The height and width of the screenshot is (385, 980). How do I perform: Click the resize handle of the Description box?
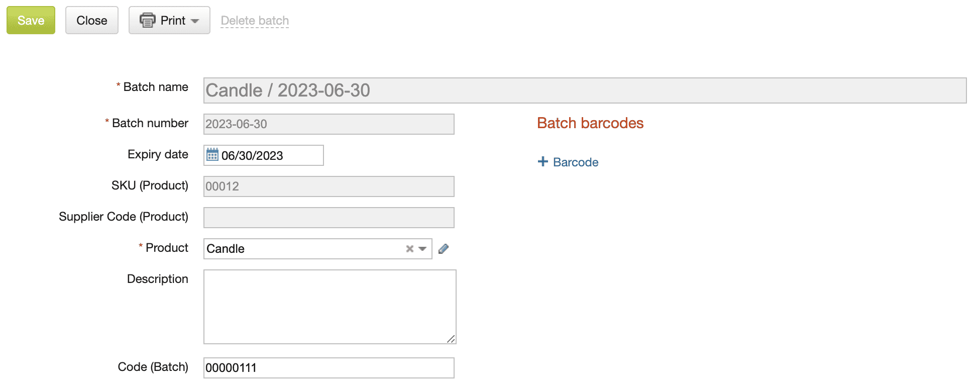pos(451,339)
